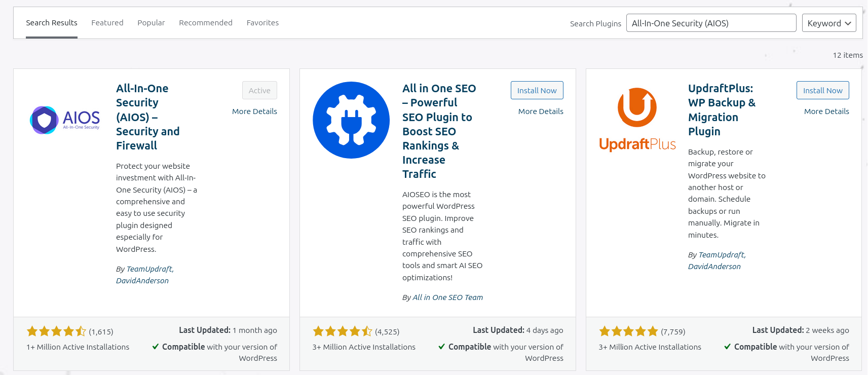Open More Details for All in One SEO
Viewport: 868px width, 375px height.
(x=541, y=111)
